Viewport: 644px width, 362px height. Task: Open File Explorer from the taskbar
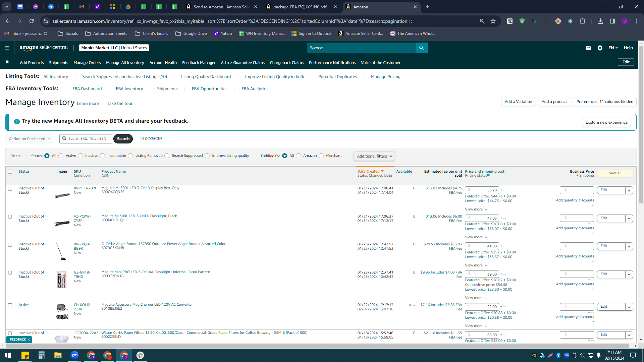click(58, 355)
